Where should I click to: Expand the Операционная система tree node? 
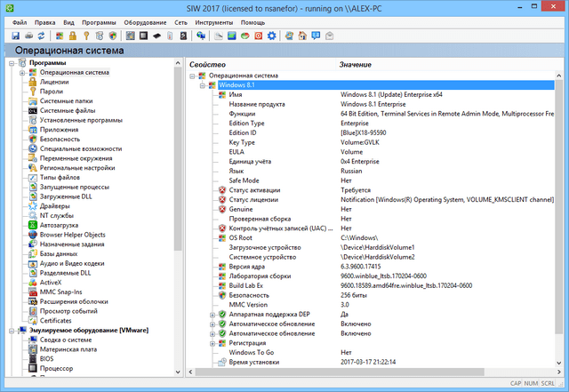point(21,72)
